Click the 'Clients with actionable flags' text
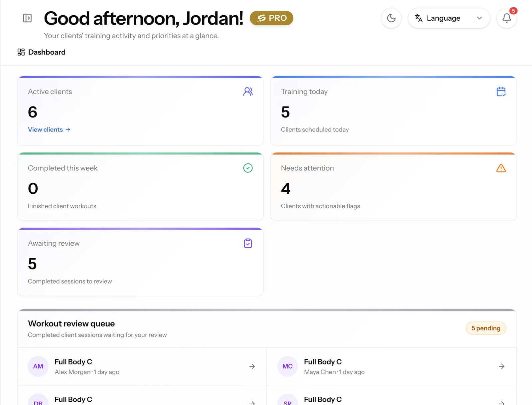Image resolution: width=532 pixels, height=405 pixels. 321,206
